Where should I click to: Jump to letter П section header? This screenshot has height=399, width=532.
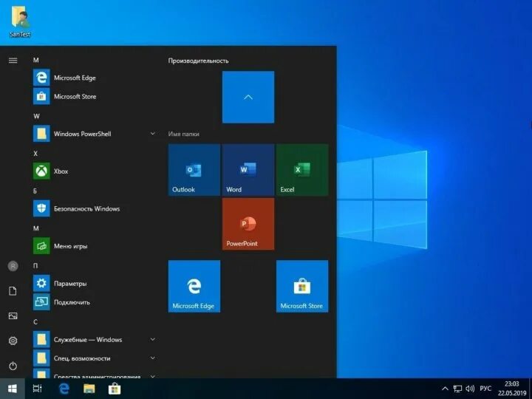pyautogui.click(x=35, y=266)
